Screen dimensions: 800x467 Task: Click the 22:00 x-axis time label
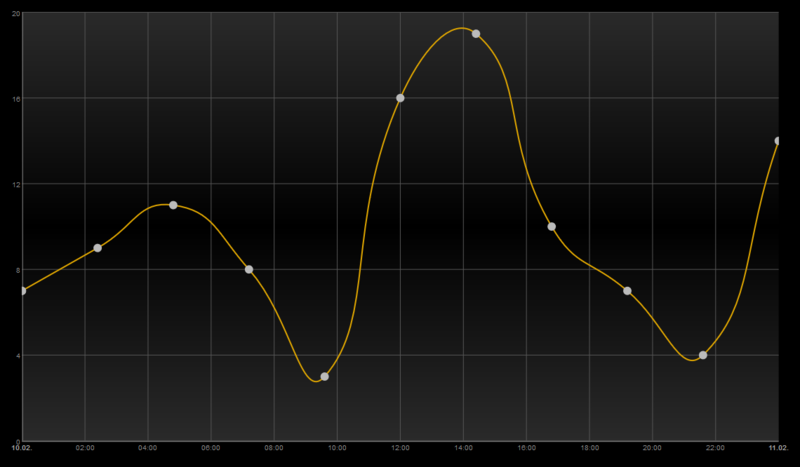715,447
